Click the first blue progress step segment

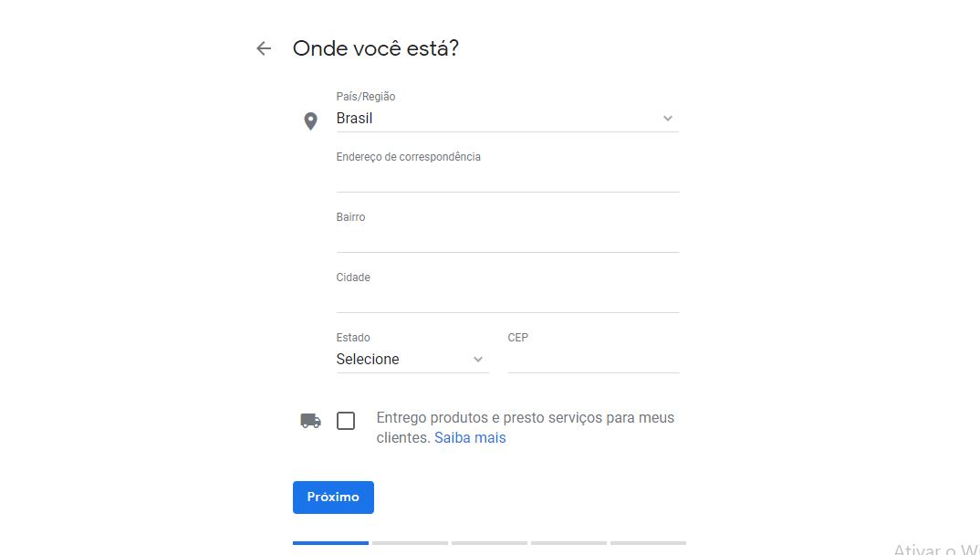point(330,543)
